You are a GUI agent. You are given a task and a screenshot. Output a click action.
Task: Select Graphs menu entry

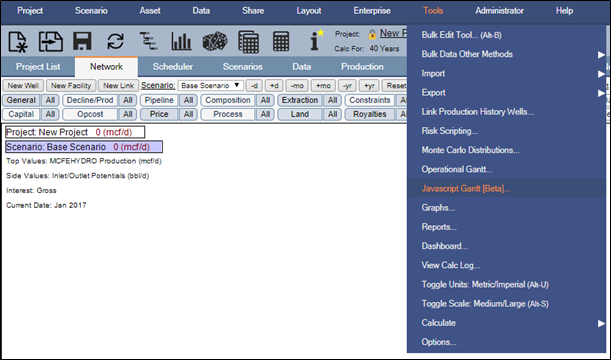click(507, 208)
